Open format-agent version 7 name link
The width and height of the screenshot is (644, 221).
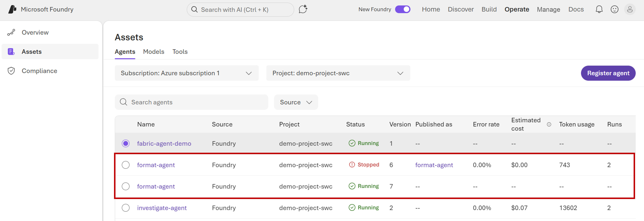(156, 186)
